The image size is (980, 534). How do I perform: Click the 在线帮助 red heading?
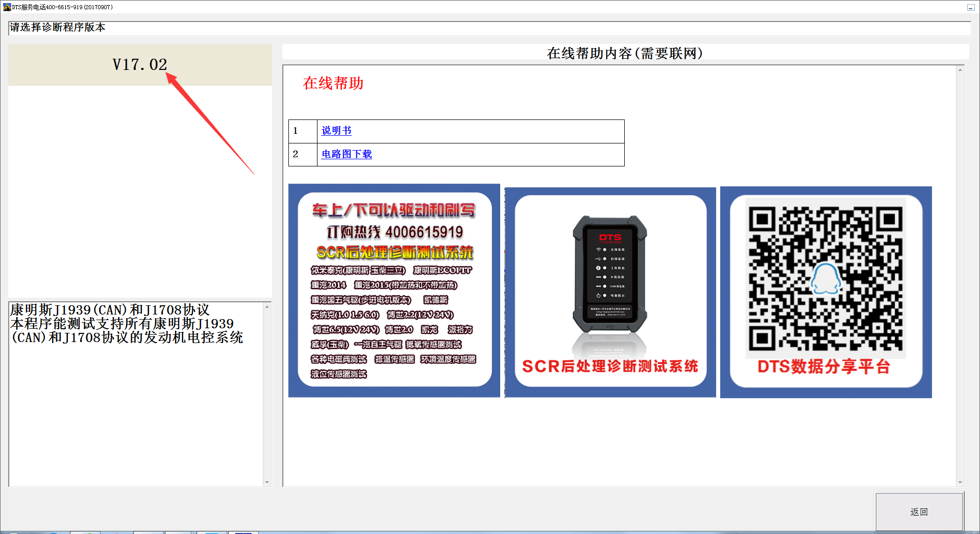coord(333,83)
